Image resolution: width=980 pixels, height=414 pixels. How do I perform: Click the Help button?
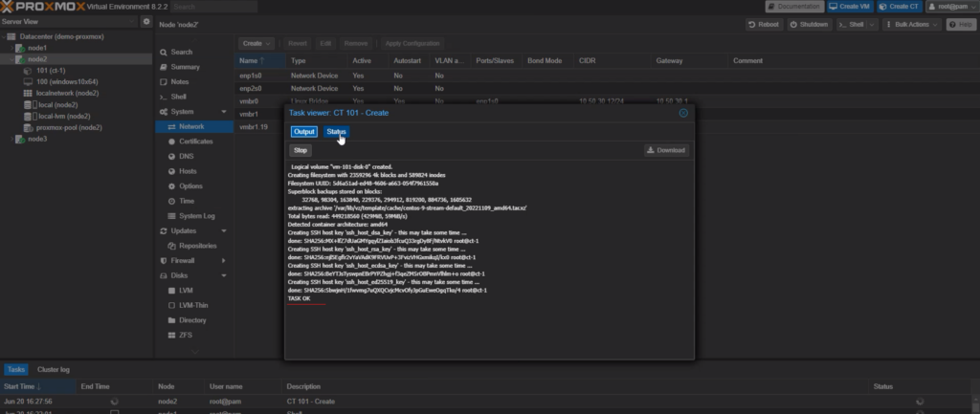961,24
